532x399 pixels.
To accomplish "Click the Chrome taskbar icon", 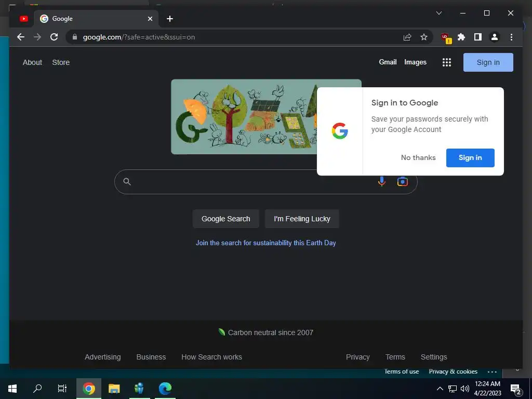I will point(88,389).
